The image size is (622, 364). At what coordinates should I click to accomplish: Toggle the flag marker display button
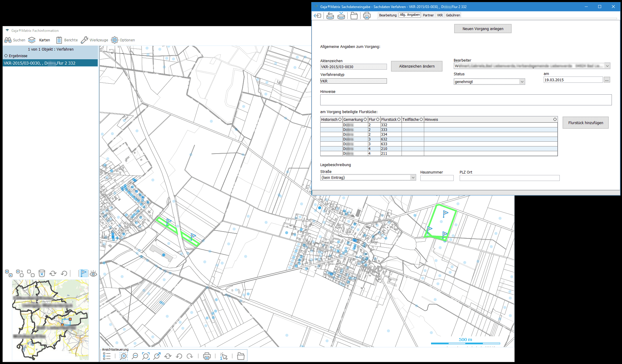click(84, 273)
